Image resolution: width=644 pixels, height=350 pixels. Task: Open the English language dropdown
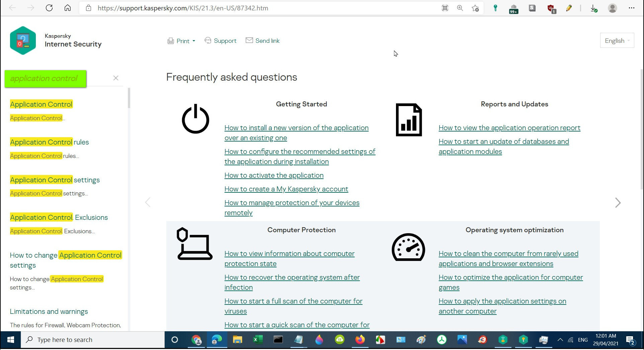click(x=617, y=40)
